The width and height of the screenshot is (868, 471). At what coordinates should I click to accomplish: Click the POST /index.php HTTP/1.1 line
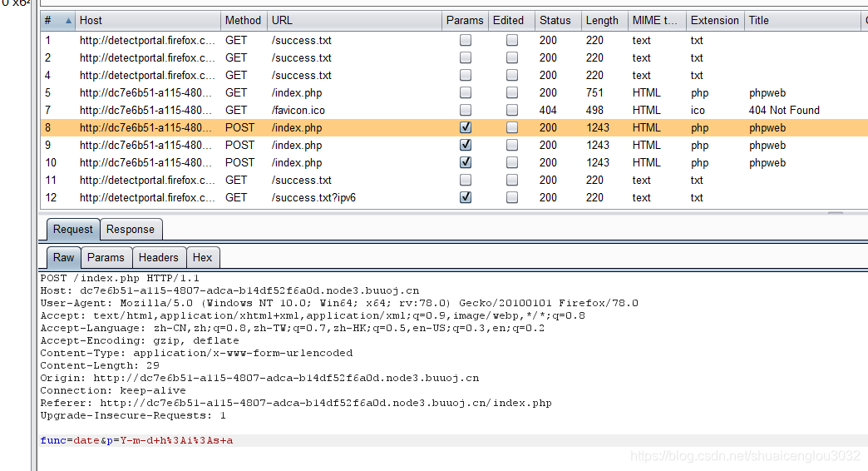(x=120, y=278)
